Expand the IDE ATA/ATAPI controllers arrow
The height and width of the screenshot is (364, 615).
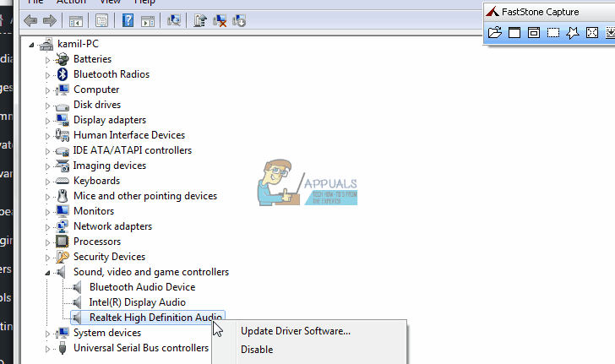coord(47,151)
